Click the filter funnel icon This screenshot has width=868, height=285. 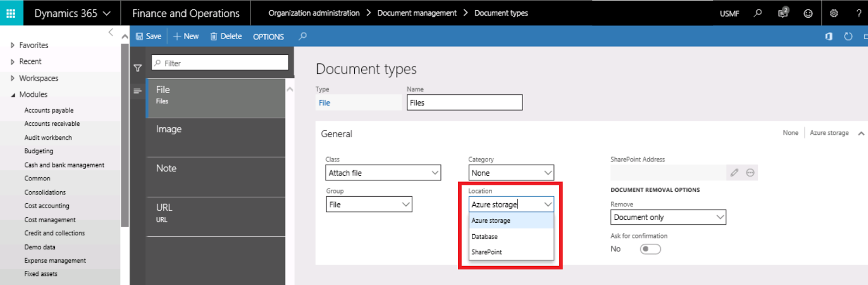138,68
